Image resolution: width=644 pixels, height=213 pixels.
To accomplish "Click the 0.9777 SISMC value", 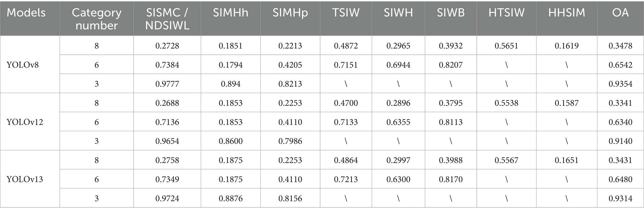I will click(167, 84).
